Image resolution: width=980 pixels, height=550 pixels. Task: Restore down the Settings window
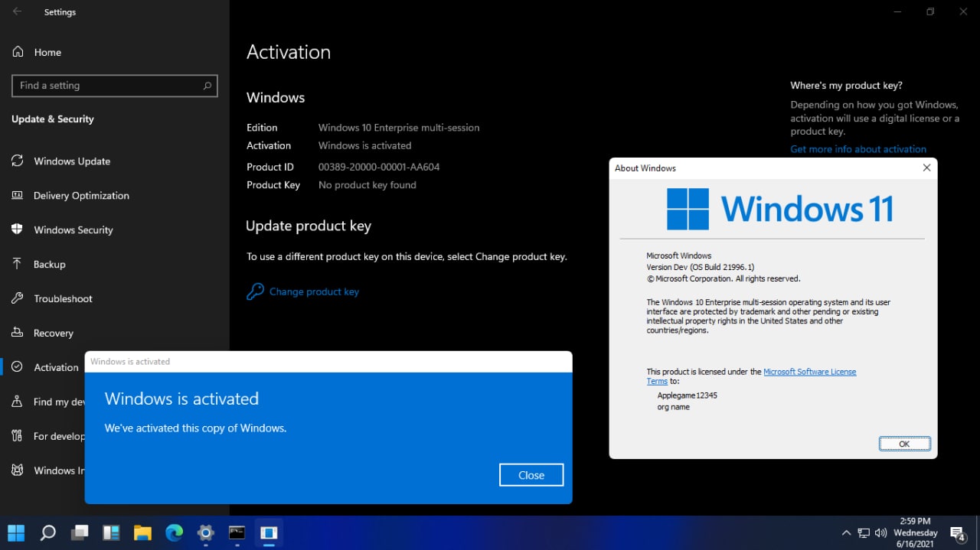pos(930,11)
